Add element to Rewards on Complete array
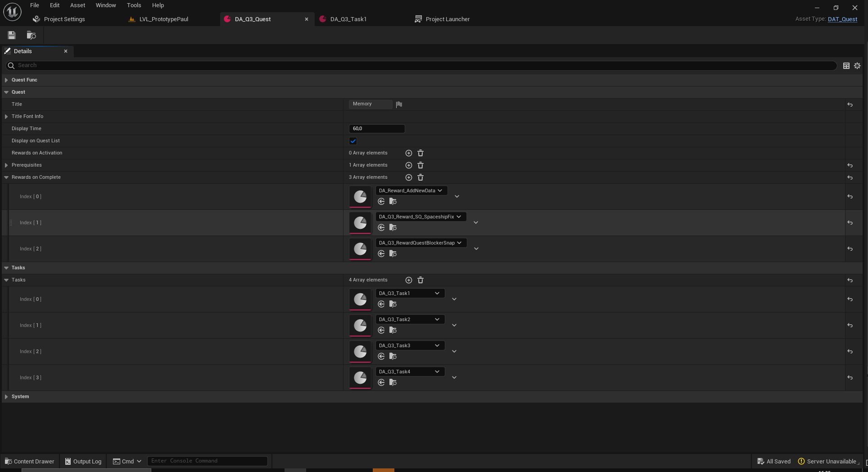868x472 pixels. (408, 177)
